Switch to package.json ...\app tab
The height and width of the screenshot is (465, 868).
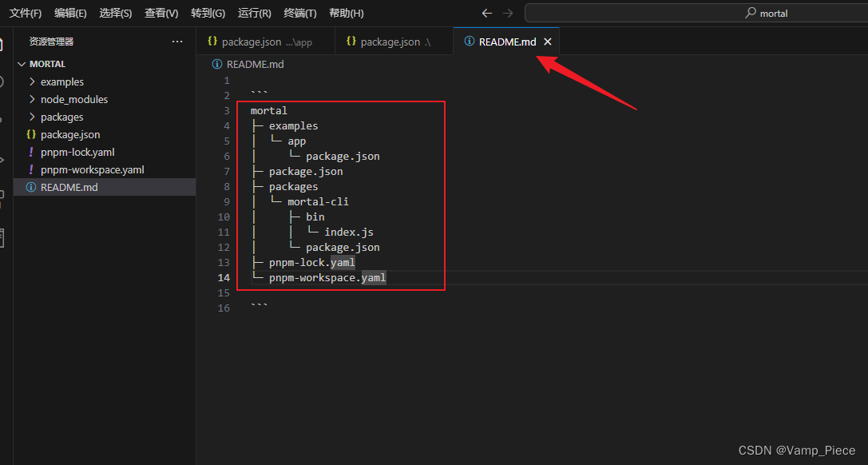tap(266, 42)
